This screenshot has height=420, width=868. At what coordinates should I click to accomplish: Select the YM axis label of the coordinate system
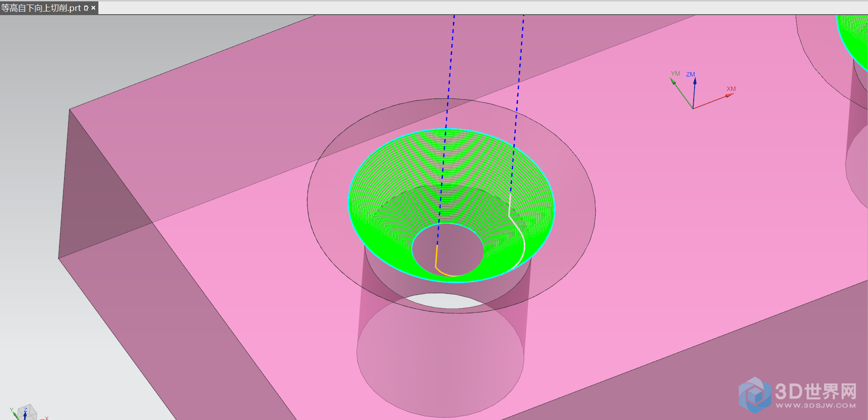675,73
